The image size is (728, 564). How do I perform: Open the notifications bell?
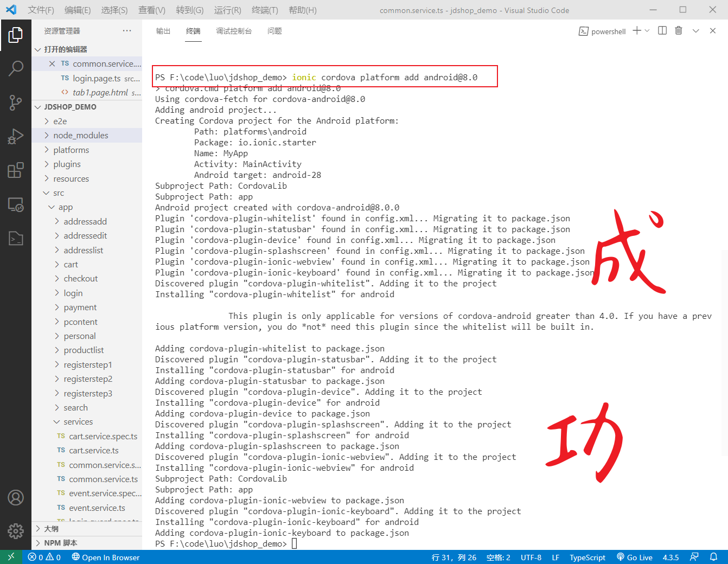pos(714,557)
